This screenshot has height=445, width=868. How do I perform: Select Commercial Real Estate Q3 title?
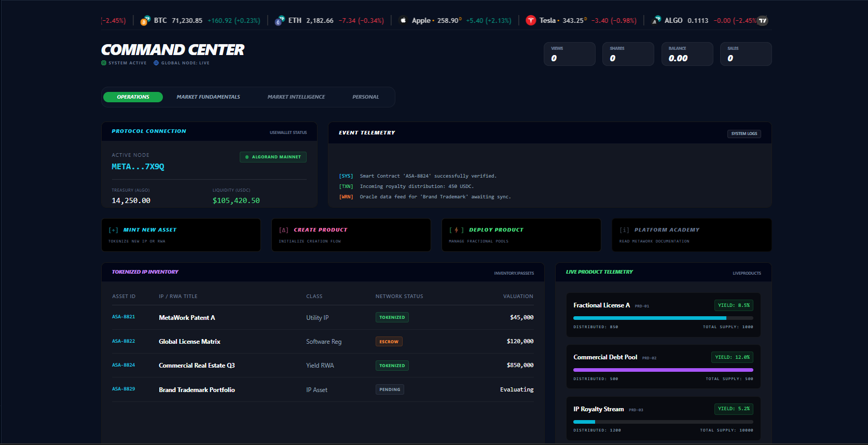[197, 366]
